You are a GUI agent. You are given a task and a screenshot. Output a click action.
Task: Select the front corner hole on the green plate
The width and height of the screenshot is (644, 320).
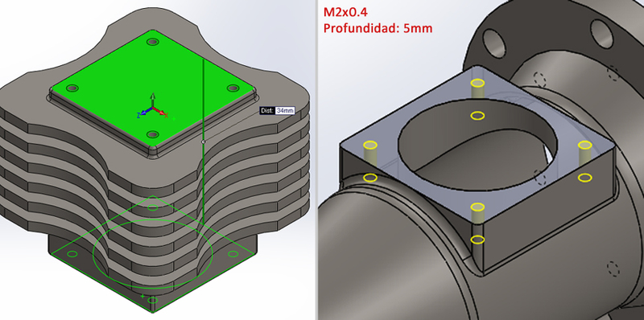pos(152,134)
